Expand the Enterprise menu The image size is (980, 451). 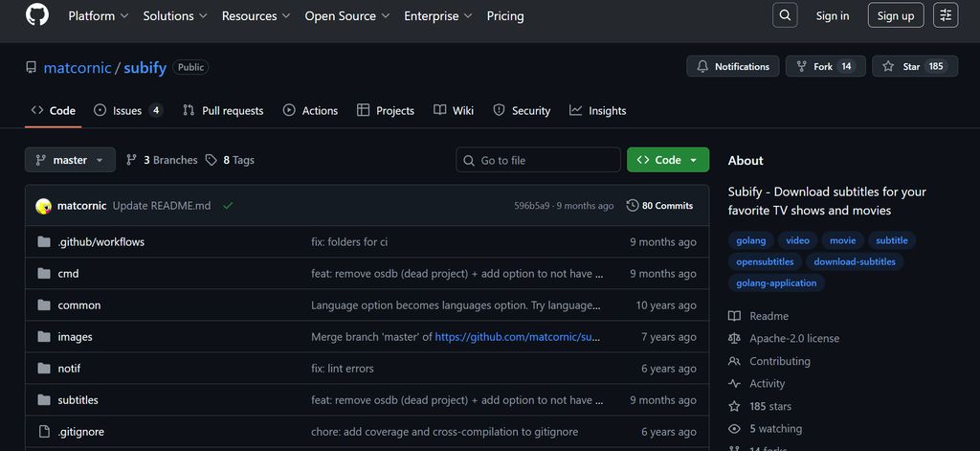click(438, 16)
